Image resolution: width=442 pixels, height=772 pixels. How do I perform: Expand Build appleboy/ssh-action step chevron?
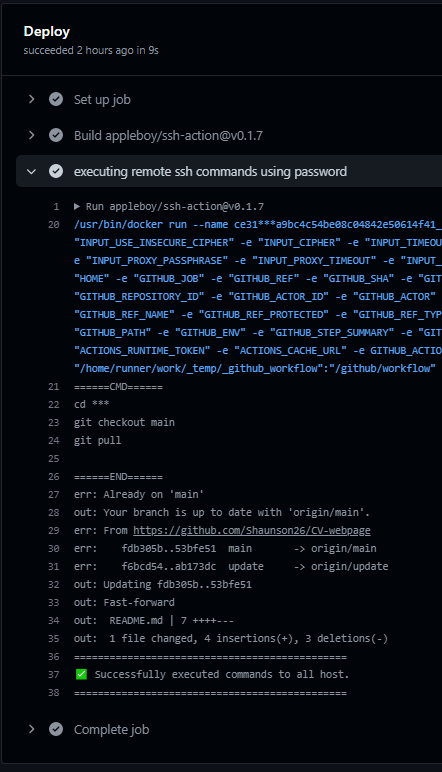point(32,135)
